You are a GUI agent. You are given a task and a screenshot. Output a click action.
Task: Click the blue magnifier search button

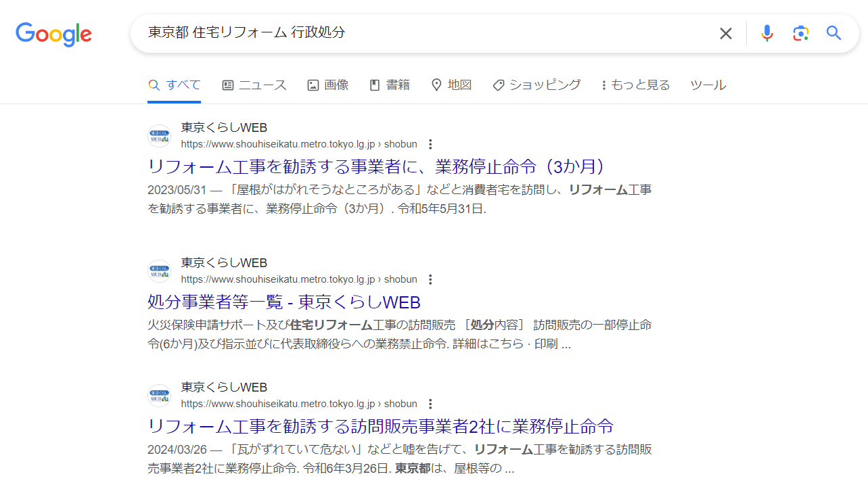(x=834, y=32)
